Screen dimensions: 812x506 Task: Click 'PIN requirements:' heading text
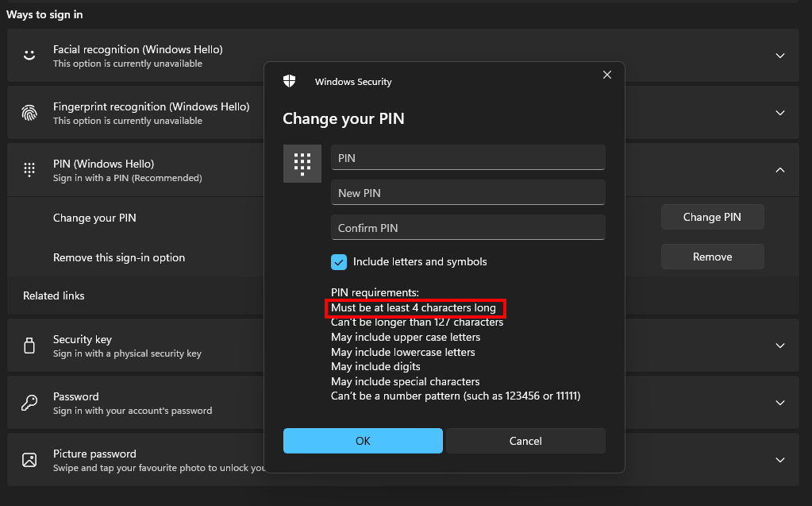click(x=375, y=292)
